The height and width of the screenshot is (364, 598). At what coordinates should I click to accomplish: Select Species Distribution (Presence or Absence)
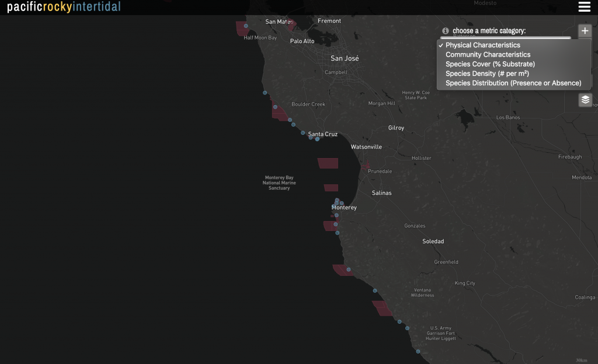tap(513, 83)
